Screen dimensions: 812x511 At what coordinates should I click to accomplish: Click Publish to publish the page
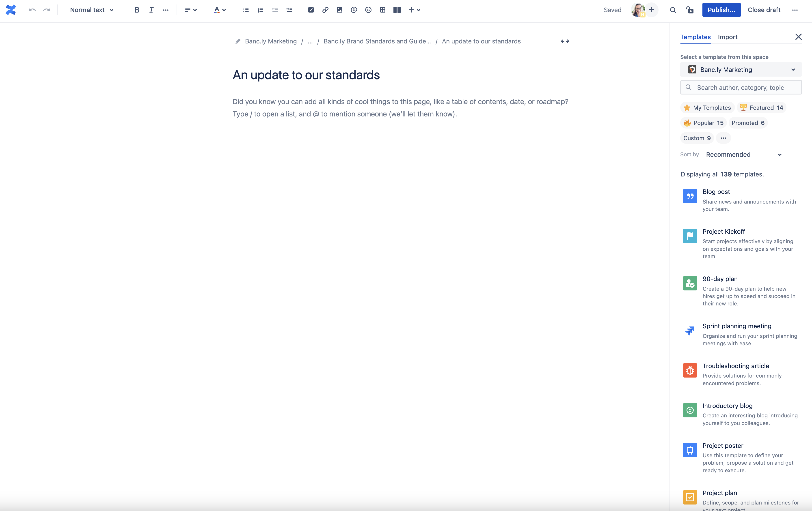(x=721, y=9)
